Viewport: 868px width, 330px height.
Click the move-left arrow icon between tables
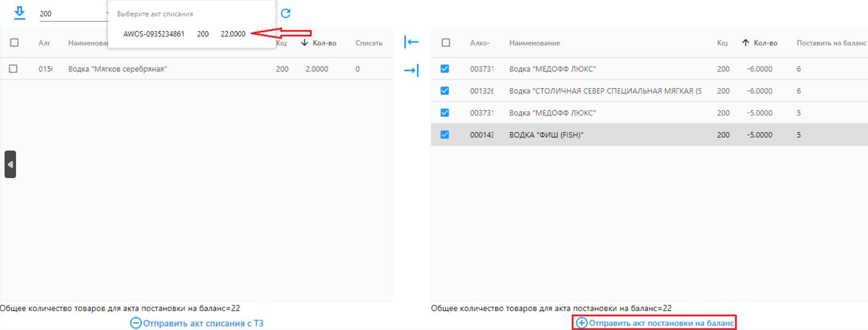tap(412, 42)
